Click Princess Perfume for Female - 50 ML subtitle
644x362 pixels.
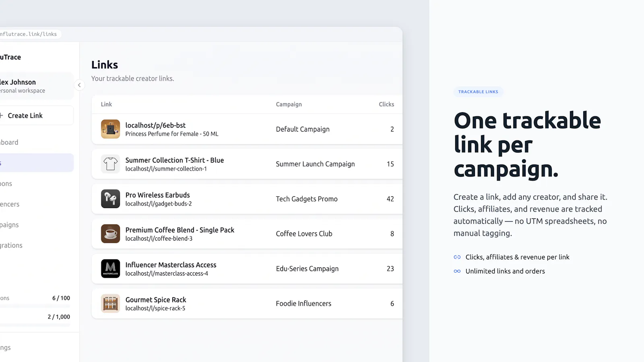(172, 134)
